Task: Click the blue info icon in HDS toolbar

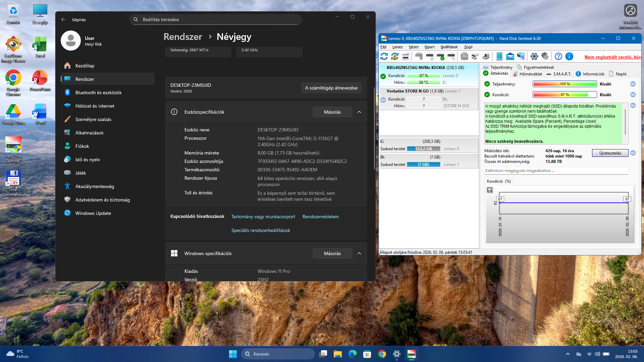Action: coord(569,56)
